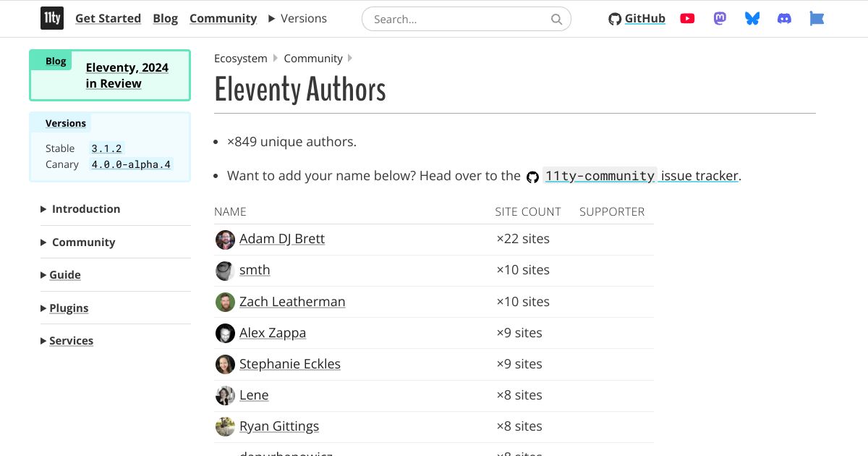Image resolution: width=868 pixels, height=456 pixels.
Task: Open Get Started in top navigation
Action: point(108,19)
